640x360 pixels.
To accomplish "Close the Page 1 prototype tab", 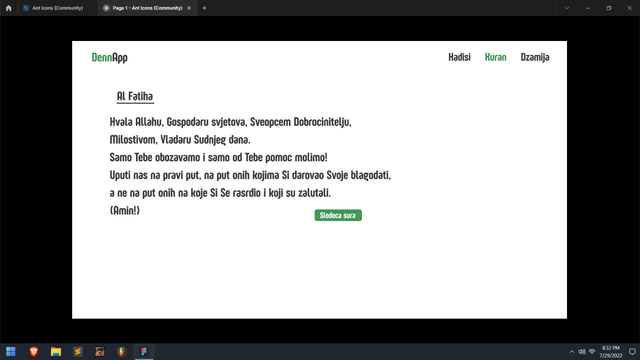I will pyautogui.click(x=189, y=8).
